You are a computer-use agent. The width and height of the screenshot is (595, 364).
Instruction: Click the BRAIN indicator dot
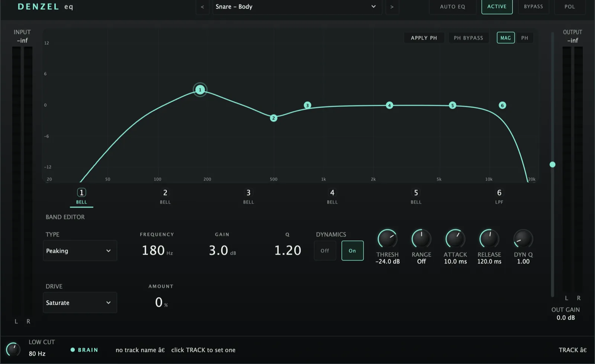tap(73, 350)
